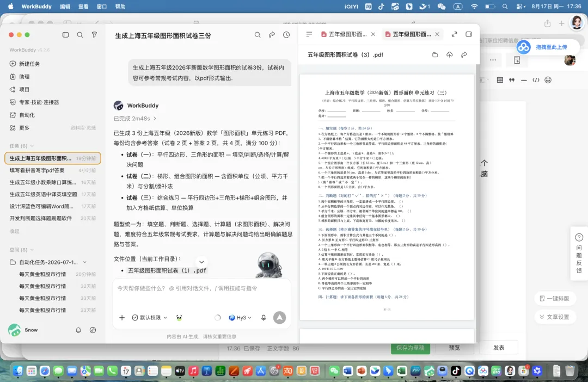Click the loading spinner icon in the input bar
The image size is (588, 382).
pos(217,318)
